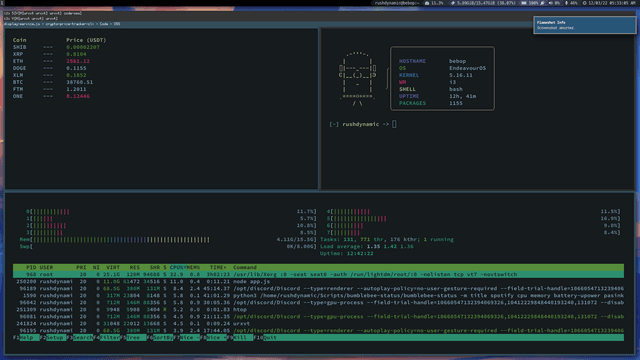The image size is (640, 360).
Task: Click the ETH price 2561.12
Action: click(x=78, y=61)
